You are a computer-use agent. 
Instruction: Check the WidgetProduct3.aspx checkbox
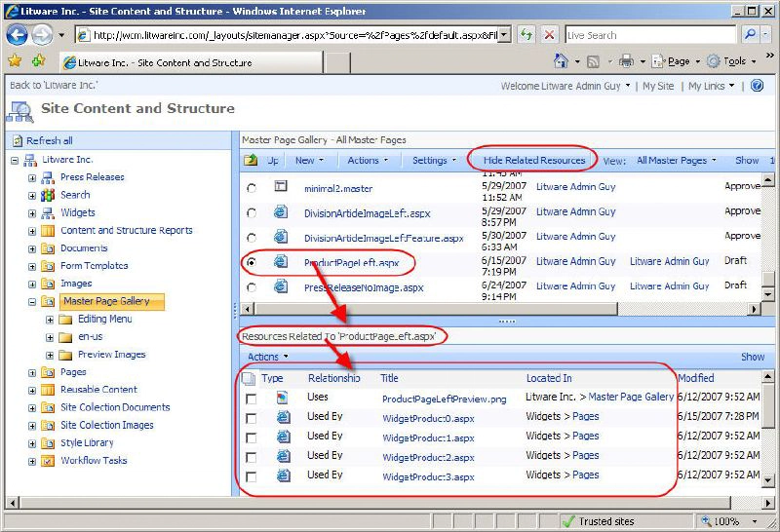click(x=252, y=476)
